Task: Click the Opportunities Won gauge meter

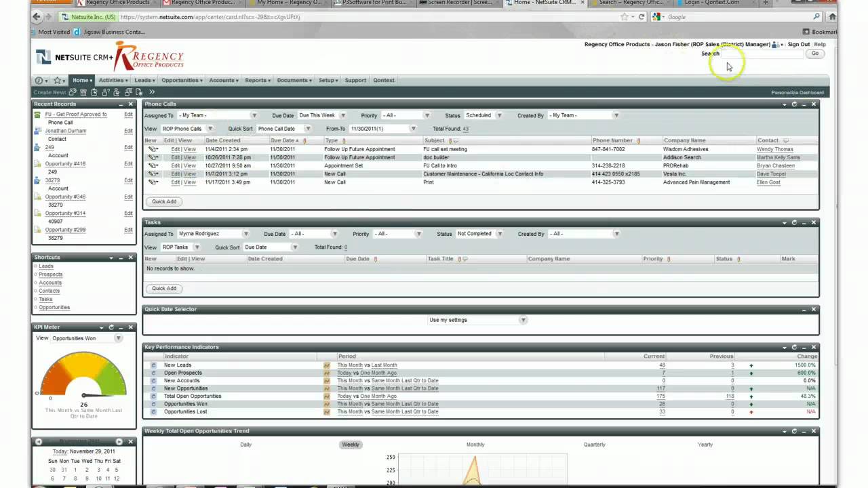Action: [83, 374]
